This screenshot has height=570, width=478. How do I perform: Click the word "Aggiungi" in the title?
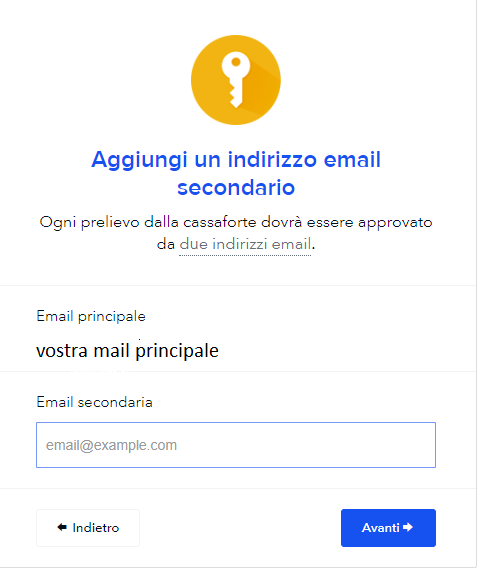click(139, 160)
